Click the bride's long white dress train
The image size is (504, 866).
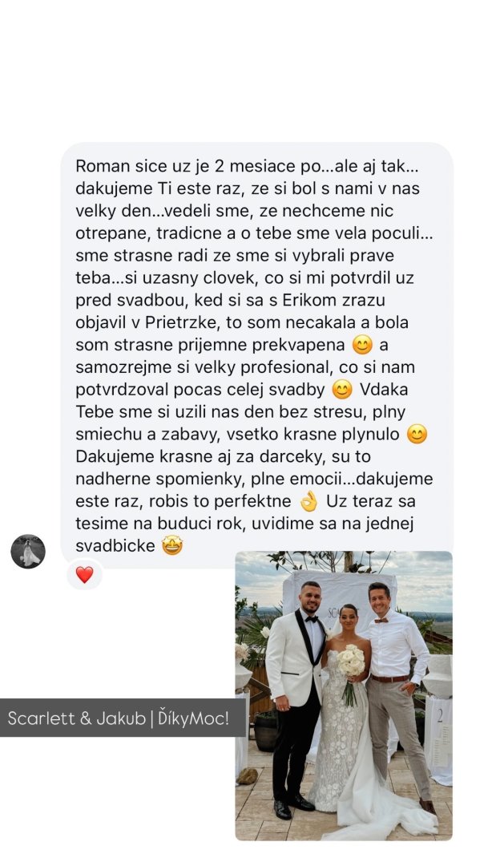click(x=386, y=807)
